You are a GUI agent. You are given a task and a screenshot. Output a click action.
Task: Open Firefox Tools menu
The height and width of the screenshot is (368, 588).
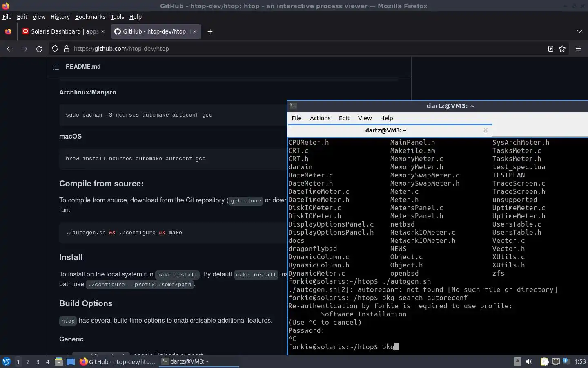coord(117,17)
